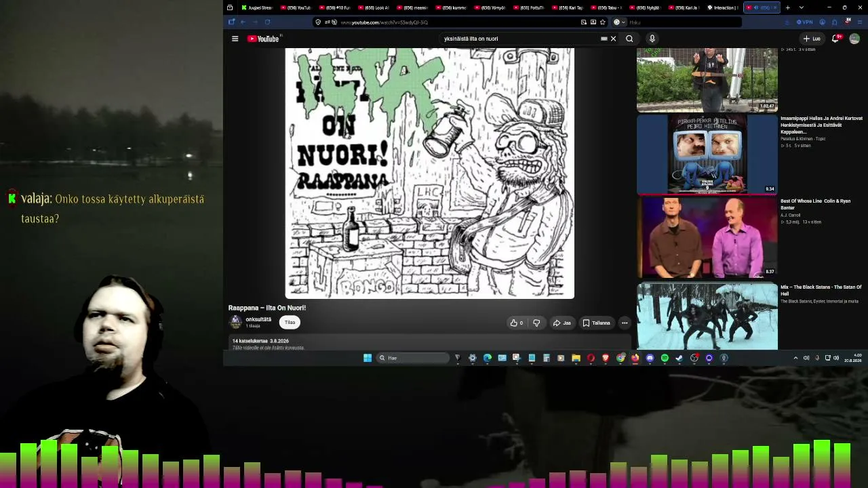Open YouTube notifications bell
Viewport: 868px width, 488px height.
(836, 39)
